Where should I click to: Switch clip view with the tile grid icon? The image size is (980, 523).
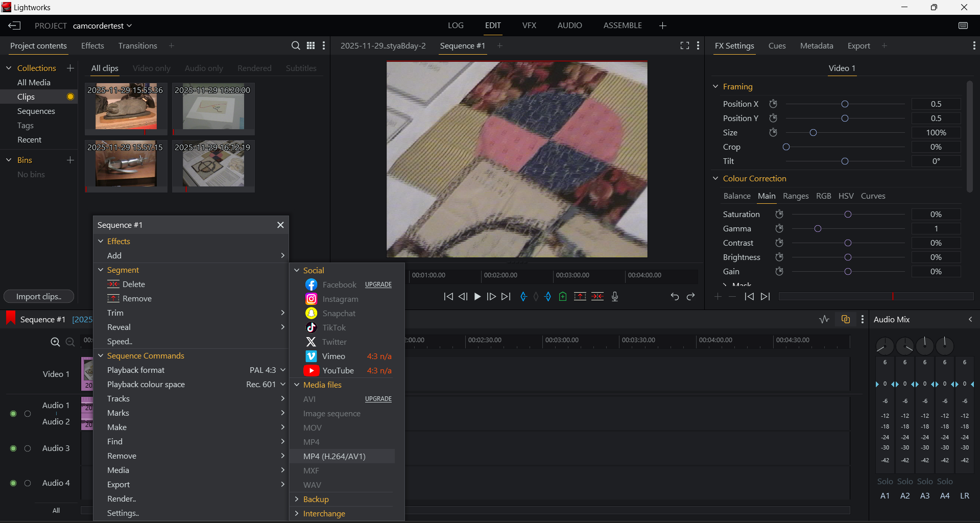(310, 46)
